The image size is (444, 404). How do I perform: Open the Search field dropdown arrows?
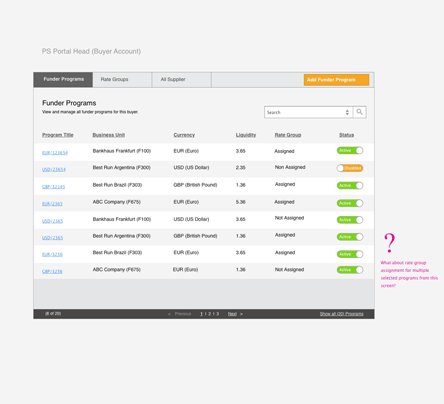tap(347, 112)
